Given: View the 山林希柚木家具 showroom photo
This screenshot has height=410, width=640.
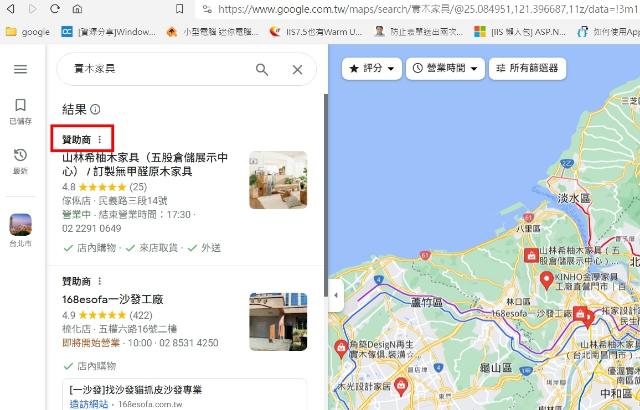Looking at the screenshot, I should [x=278, y=180].
